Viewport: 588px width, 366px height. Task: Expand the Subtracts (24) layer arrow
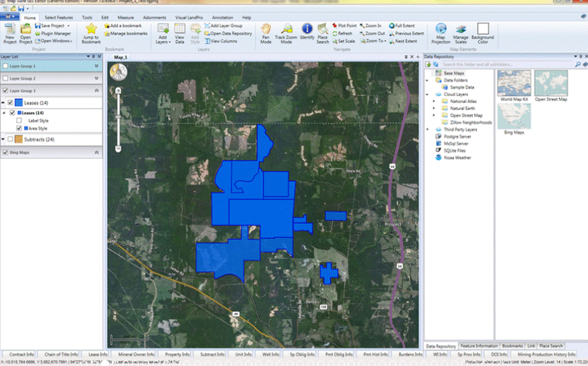tap(3, 139)
